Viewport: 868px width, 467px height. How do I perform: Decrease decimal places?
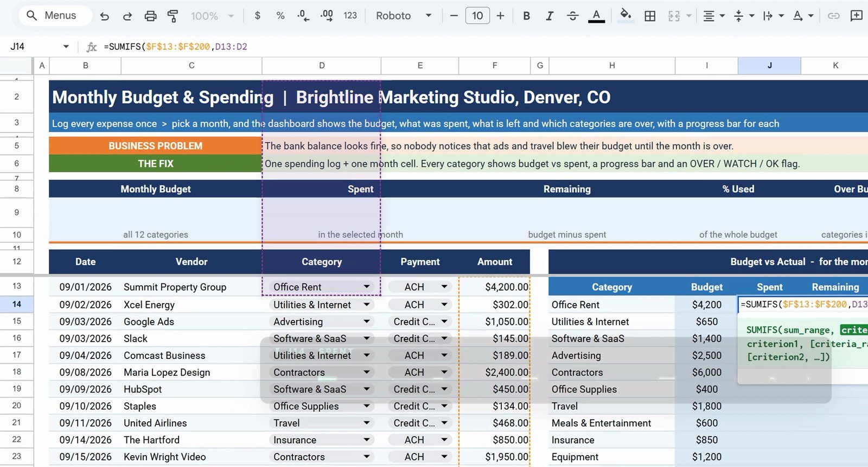click(x=303, y=16)
